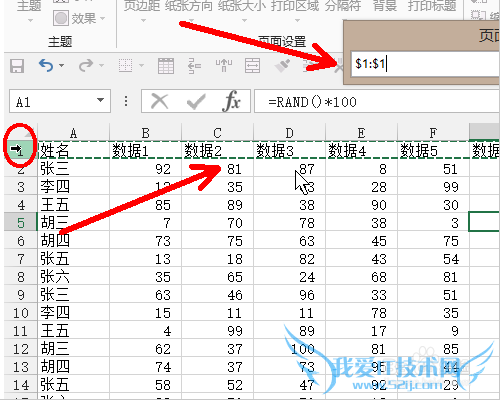Screen dimensions: 500x400
Task: Open the borders dropdown arrow
Action: [x=141, y=65]
